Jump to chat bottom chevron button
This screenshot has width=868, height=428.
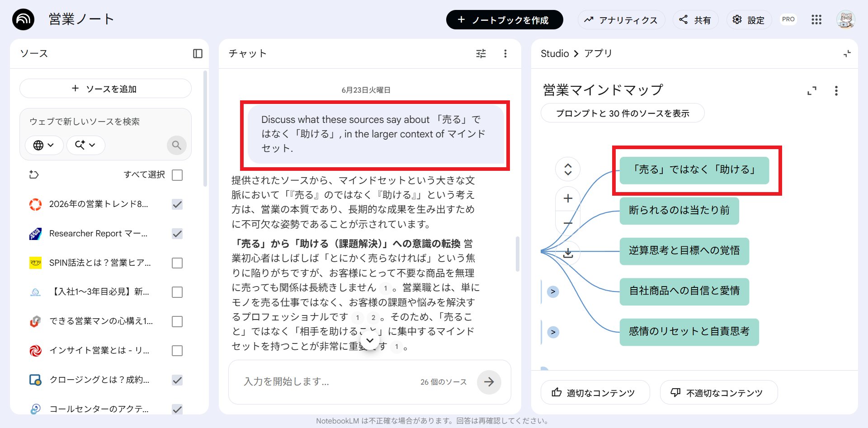coord(370,340)
